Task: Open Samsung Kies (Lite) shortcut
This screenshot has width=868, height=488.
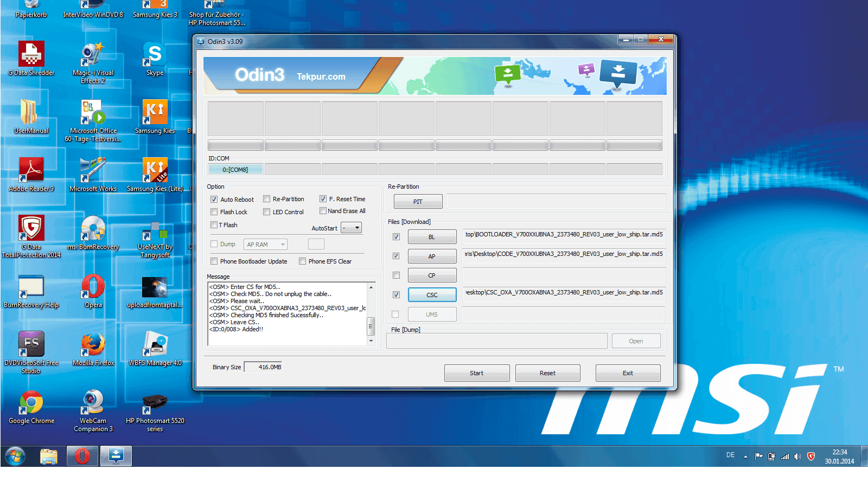Action: (x=155, y=174)
